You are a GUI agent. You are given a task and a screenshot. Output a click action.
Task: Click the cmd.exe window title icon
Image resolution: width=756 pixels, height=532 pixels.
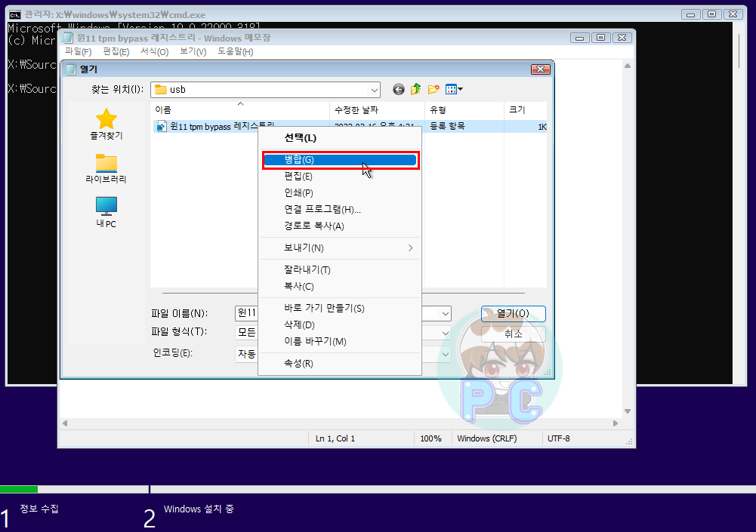coord(15,14)
